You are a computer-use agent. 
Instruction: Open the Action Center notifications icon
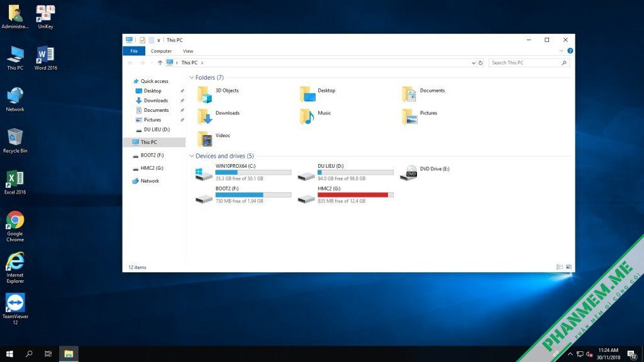(x=631, y=354)
